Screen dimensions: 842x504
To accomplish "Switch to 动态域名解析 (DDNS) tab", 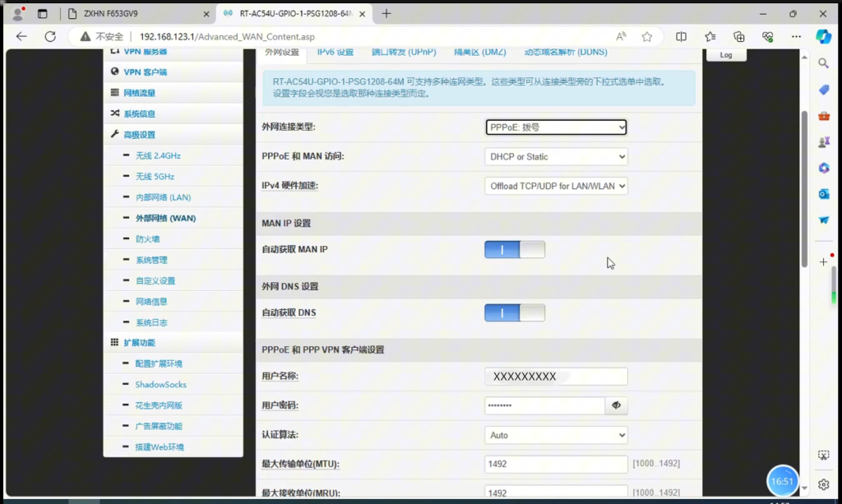I will coord(566,53).
